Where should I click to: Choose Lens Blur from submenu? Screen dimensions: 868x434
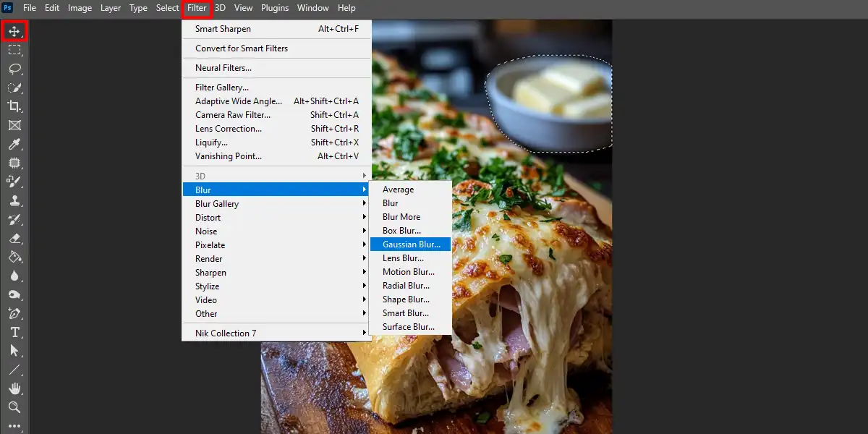411,258
